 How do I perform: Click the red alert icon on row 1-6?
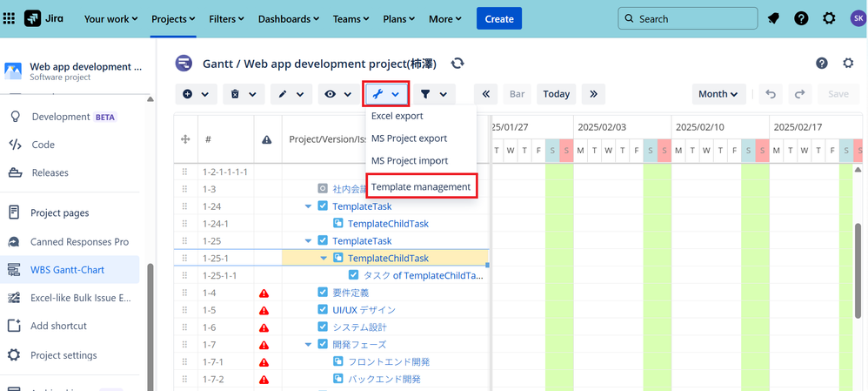264,327
